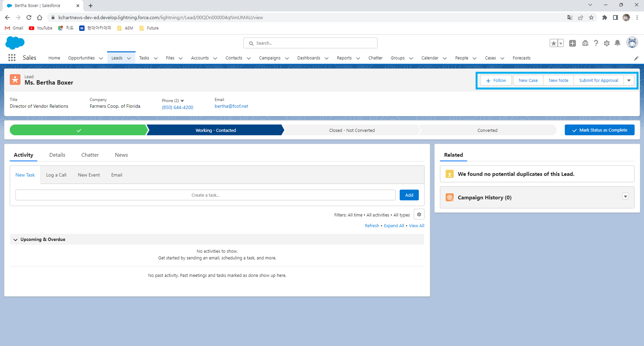Click phone number (850) 644-4200

coord(177,108)
